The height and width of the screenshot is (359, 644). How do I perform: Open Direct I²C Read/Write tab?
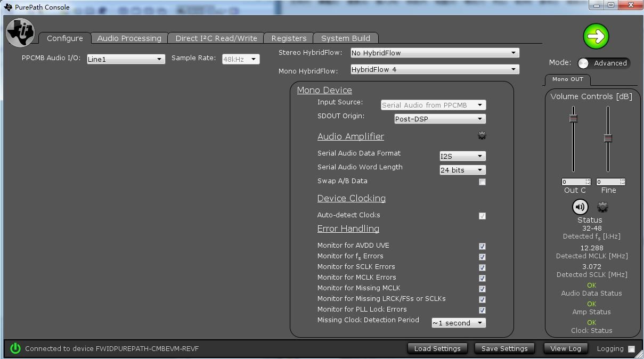click(x=216, y=38)
